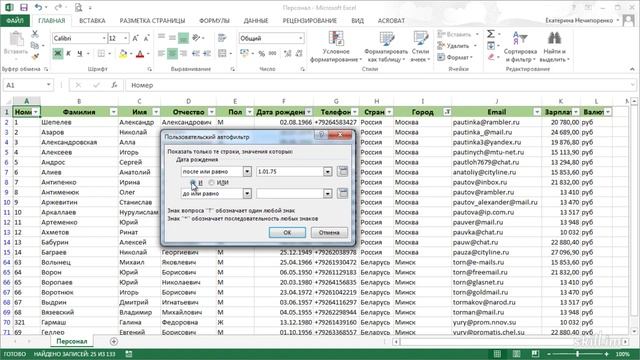Click the first date value field 1.01.75

coord(290,171)
